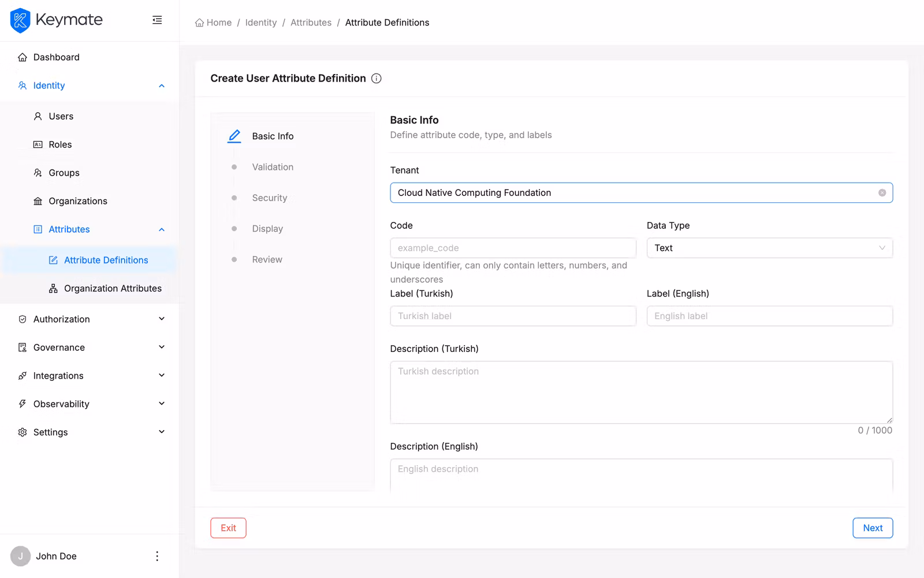The image size is (924, 578).
Task: Click the Keymate logo icon
Action: (x=19, y=20)
